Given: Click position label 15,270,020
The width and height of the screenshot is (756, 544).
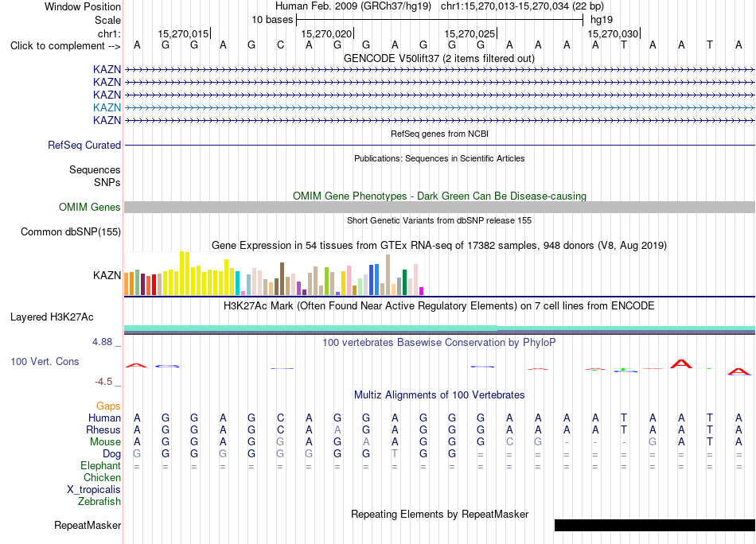Looking at the screenshot, I should [x=326, y=33].
